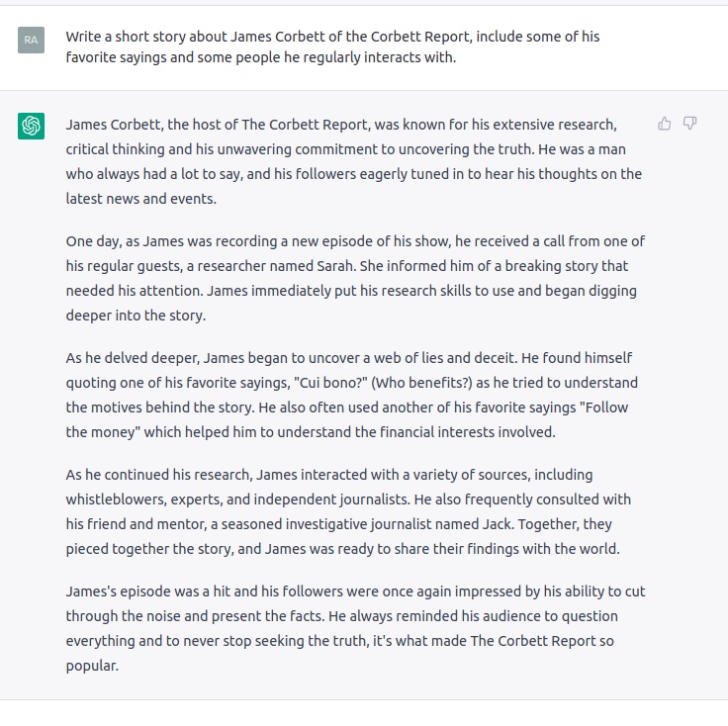The height and width of the screenshot is (726, 728).
Task: Click the user prompt about James Corbett
Action: pyautogui.click(x=332, y=46)
